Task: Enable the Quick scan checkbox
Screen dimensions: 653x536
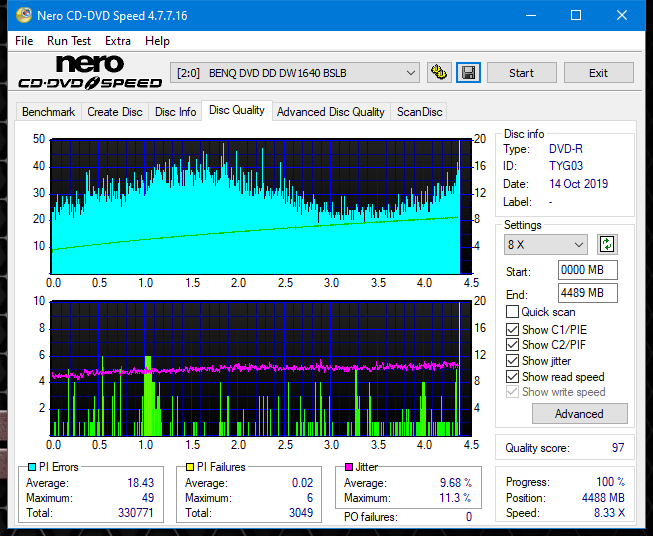Action: click(x=512, y=312)
